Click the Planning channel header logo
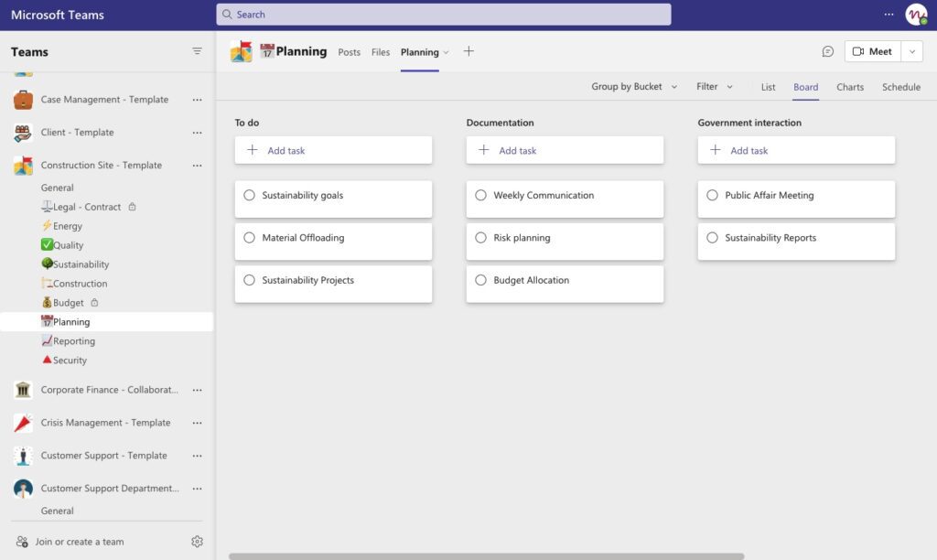937x560 pixels. pos(242,51)
